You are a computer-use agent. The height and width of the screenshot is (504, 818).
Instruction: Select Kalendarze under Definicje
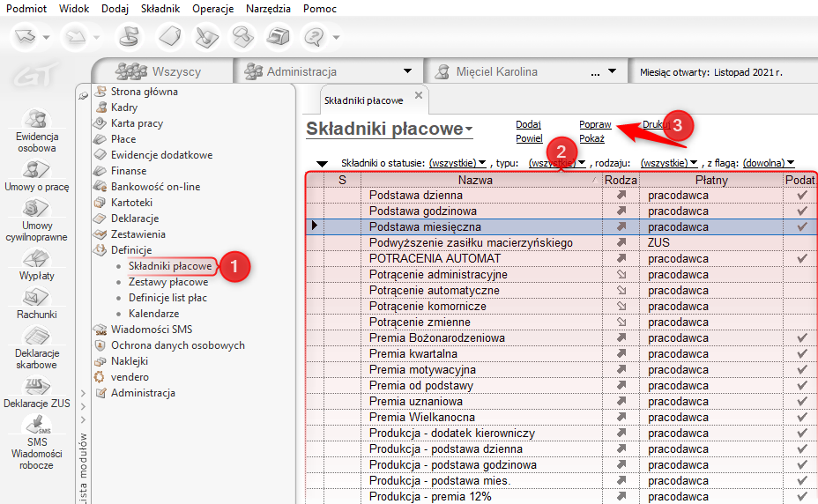click(x=154, y=314)
